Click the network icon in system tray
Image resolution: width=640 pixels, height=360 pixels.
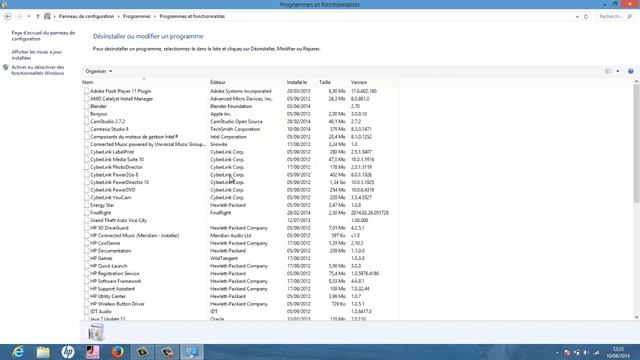(x=596, y=353)
